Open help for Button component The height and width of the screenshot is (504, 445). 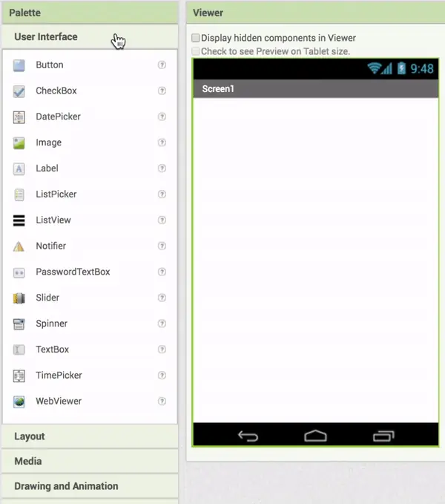pos(162,65)
